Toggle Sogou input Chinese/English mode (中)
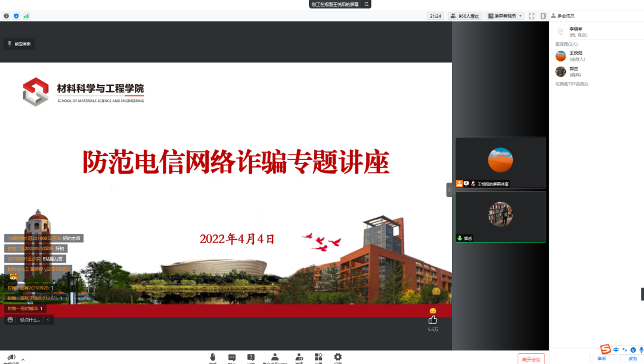Viewport: 644px width, 364px height. (616, 350)
